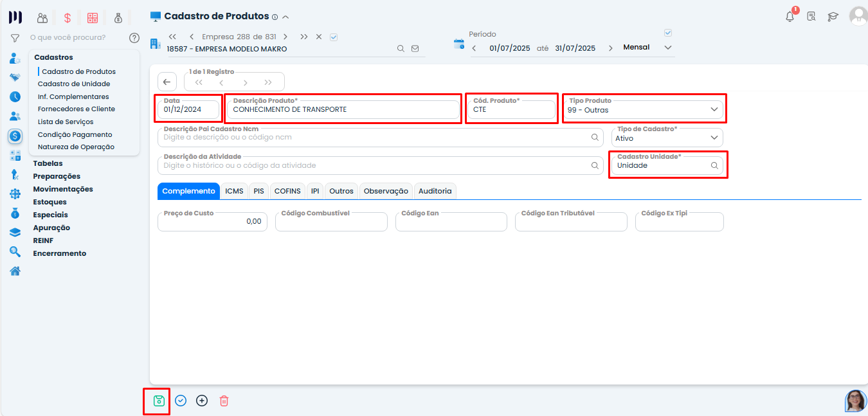
Task: Click the graduation cap help icon
Action: 833,17
